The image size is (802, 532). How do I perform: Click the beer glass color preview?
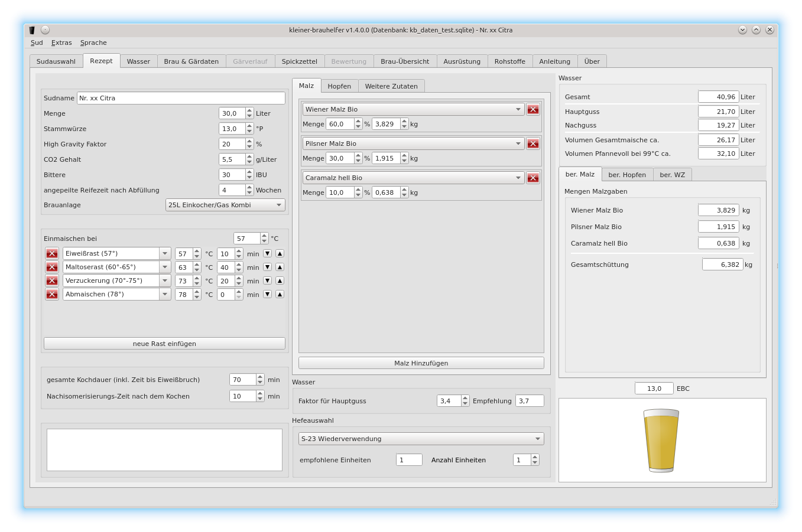point(661,440)
